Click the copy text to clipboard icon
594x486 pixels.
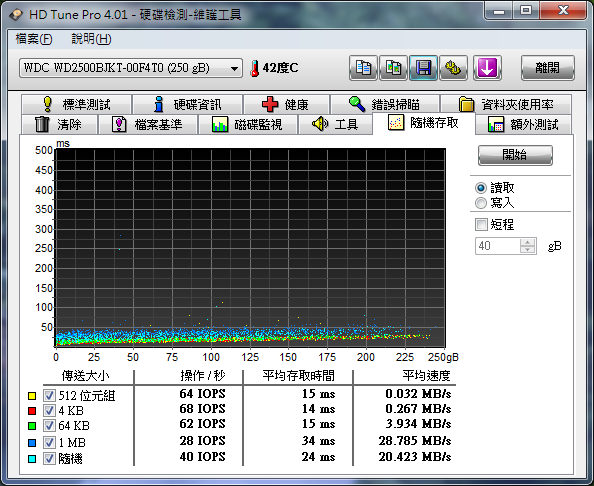(363, 68)
